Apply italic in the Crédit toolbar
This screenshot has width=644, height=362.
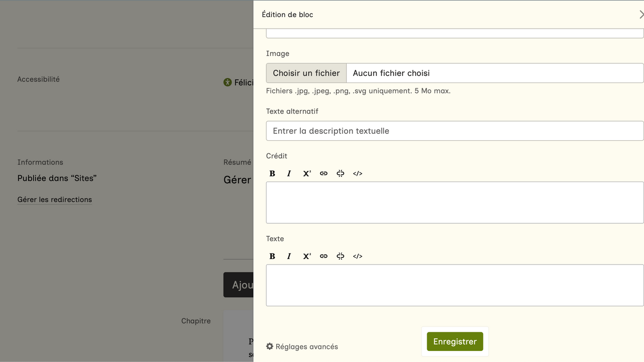[x=289, y=173]
